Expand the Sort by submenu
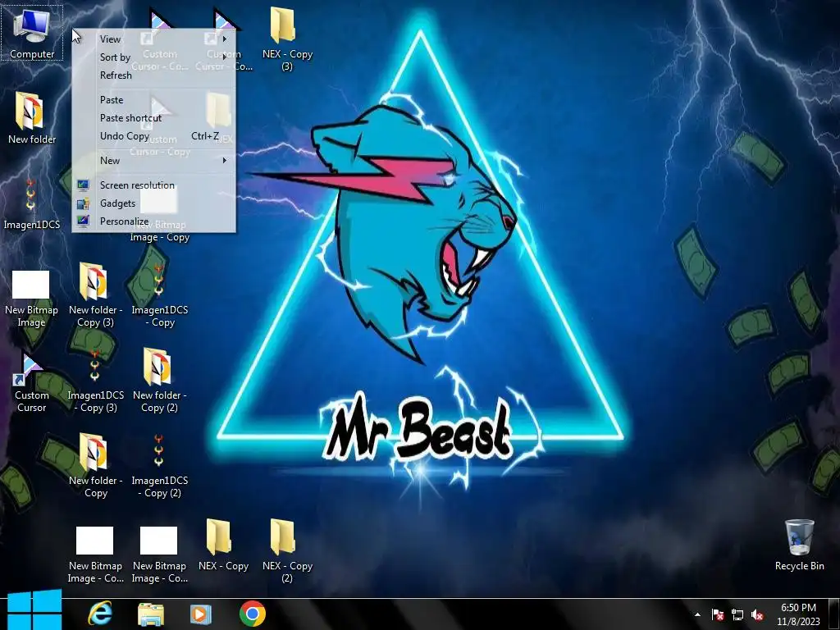The image size is (840, 630). (153, 57)
